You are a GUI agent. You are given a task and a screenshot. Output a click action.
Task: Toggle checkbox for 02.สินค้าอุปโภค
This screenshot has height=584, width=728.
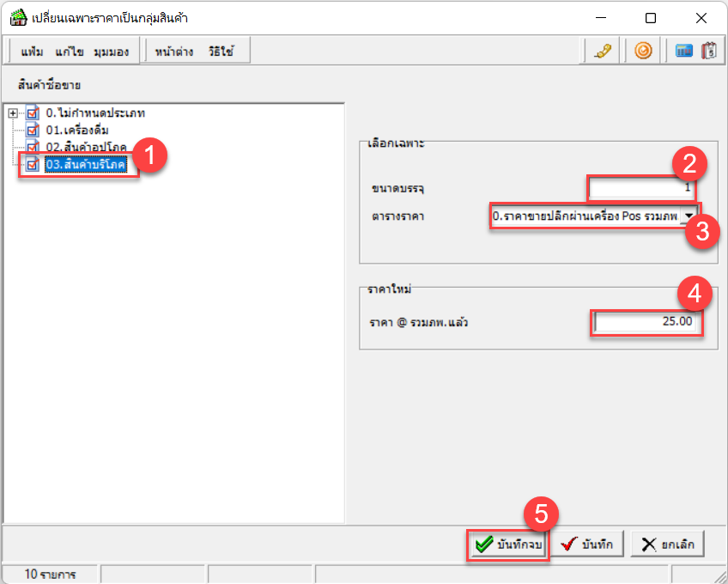click(x=33, y=147)
